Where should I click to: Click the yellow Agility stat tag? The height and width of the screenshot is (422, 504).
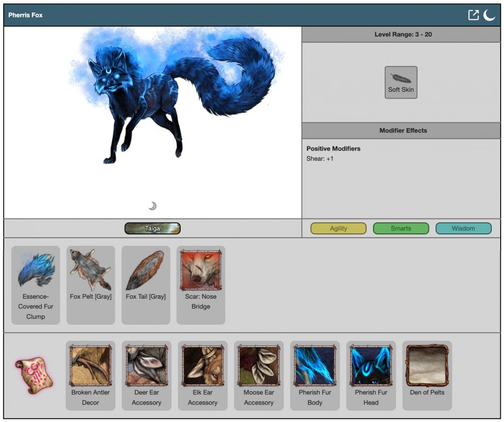(338, 228)
